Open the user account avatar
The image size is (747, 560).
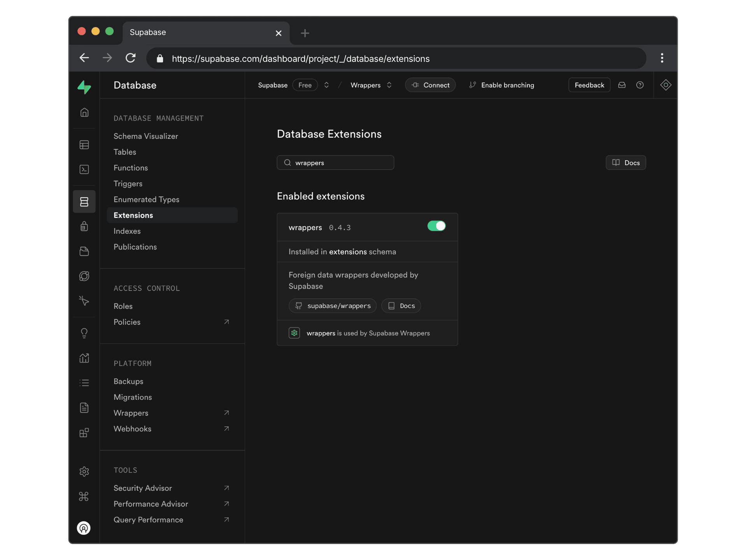[84, 528]
